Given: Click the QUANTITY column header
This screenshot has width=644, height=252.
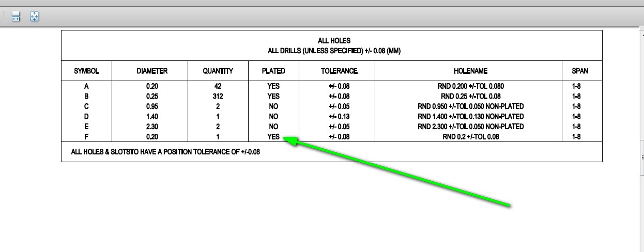Looking at the screenshot, I should pos(218,71).
